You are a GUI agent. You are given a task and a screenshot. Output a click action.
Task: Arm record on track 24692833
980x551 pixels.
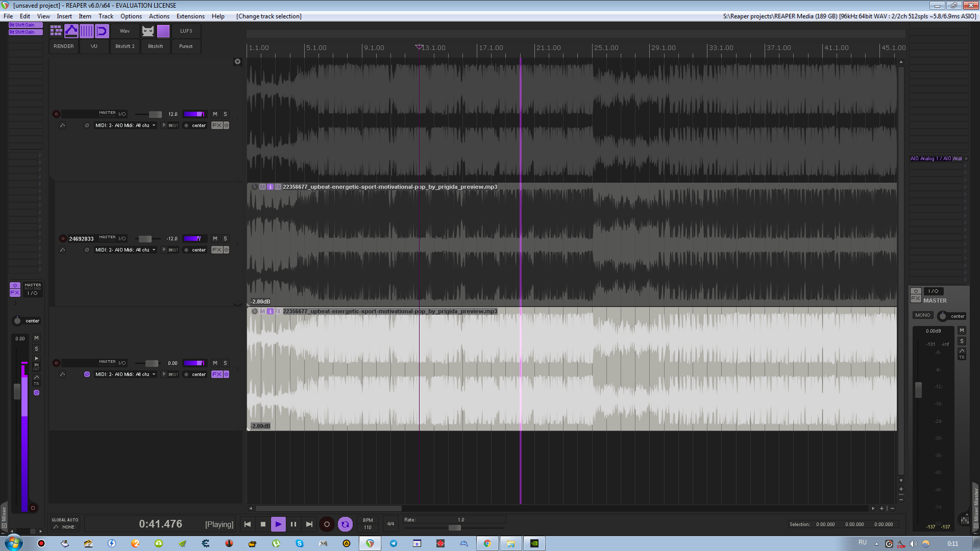(63, 239)
